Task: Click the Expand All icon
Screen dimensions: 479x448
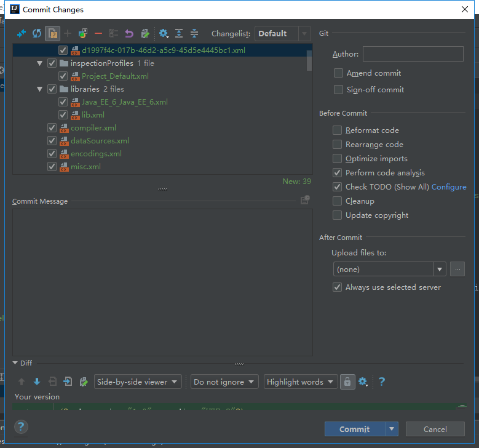Action: [179, 33]
